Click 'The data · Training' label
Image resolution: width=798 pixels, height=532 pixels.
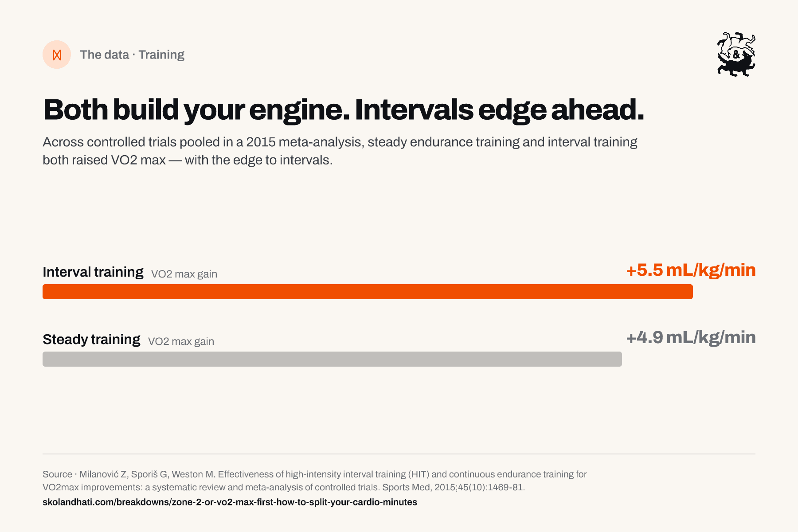click(x=132, y=55)
